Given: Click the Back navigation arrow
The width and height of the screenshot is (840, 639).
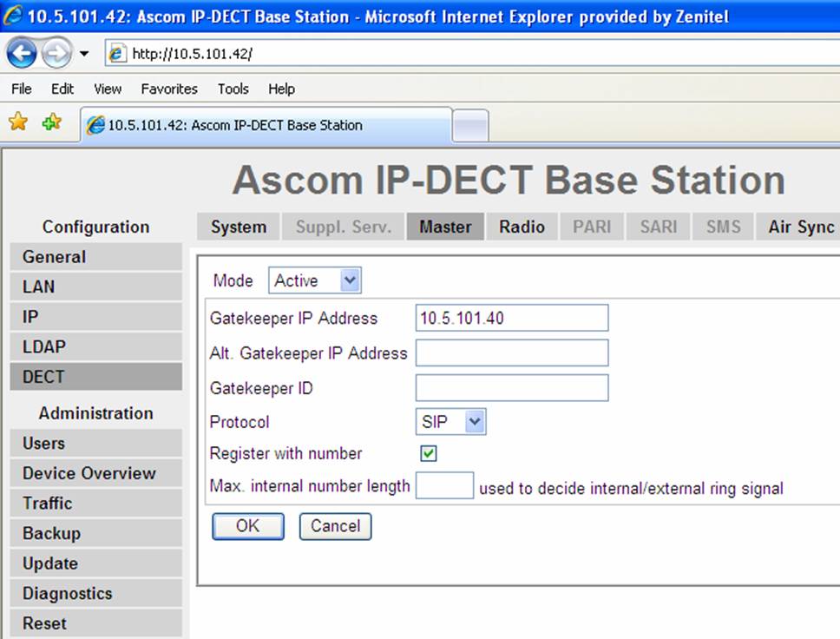Looking at the screenshot, I should (x=21, y=53).
